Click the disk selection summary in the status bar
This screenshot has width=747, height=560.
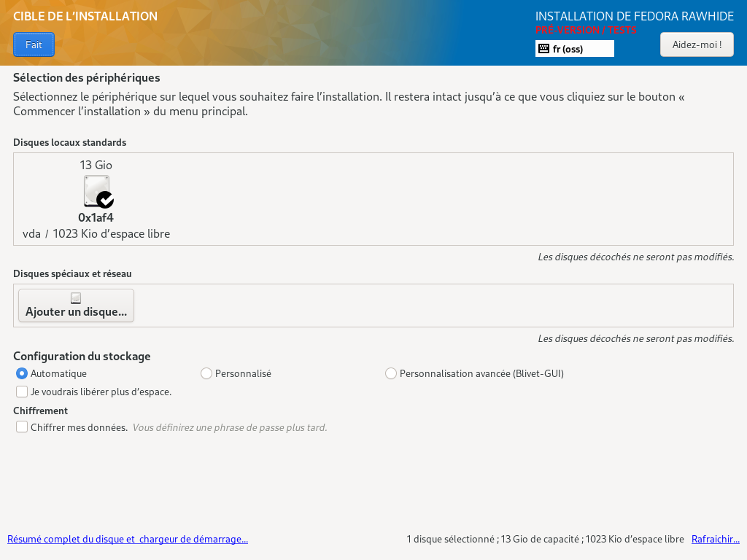pyautogui.click(x=545, y=539)
